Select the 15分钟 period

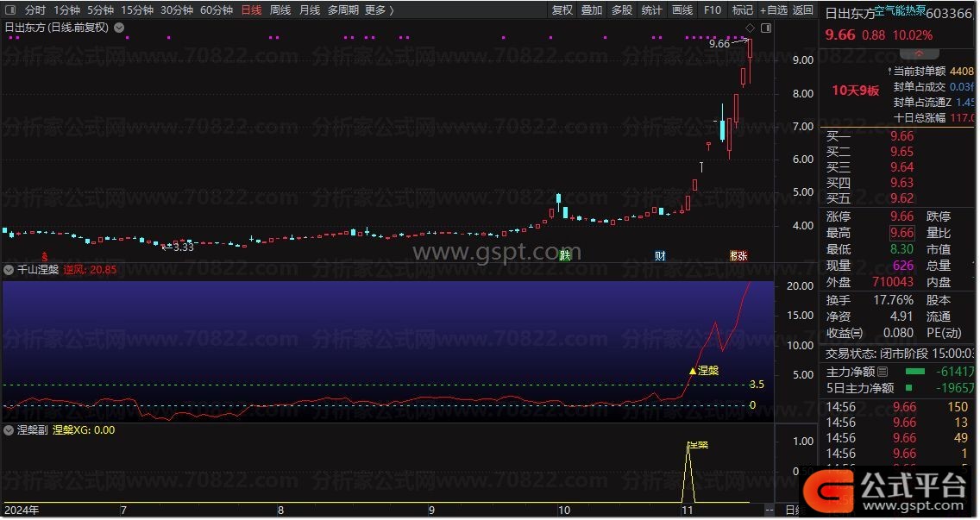click(x=137, y=10)
